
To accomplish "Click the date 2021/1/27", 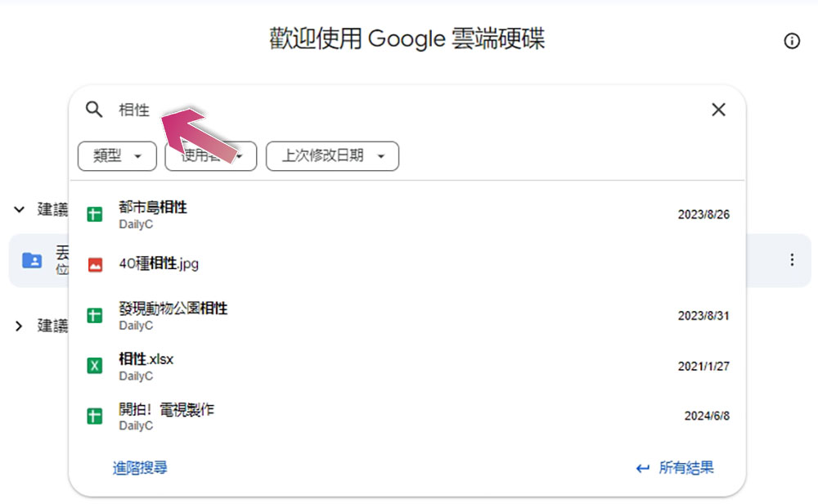I will 703,367.
